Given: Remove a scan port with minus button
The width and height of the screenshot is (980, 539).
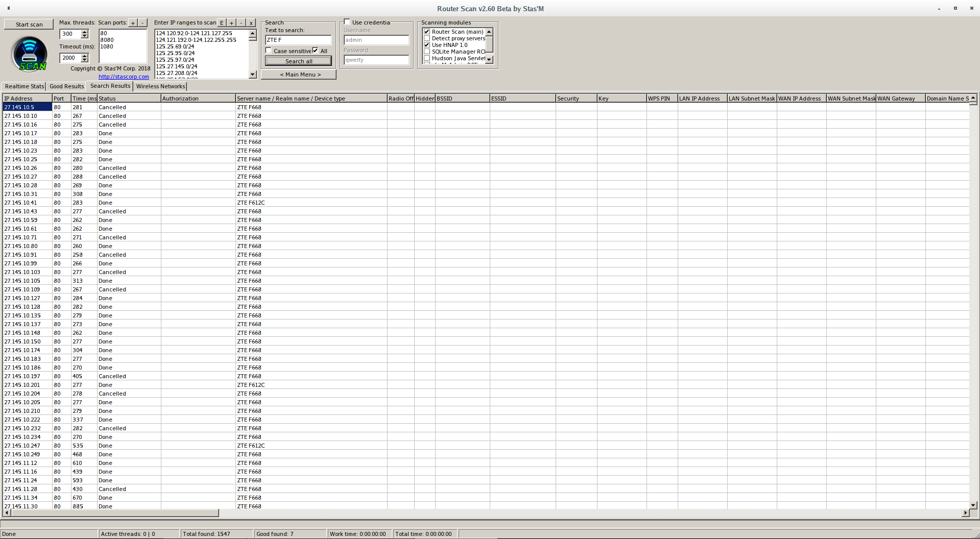Looking at the screenshot, I should coord(142,23).
